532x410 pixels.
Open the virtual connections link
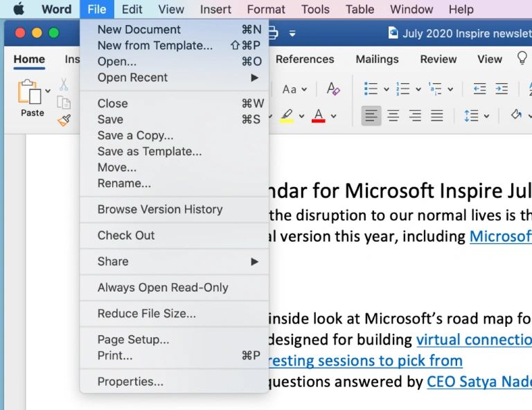click(473, 339)
